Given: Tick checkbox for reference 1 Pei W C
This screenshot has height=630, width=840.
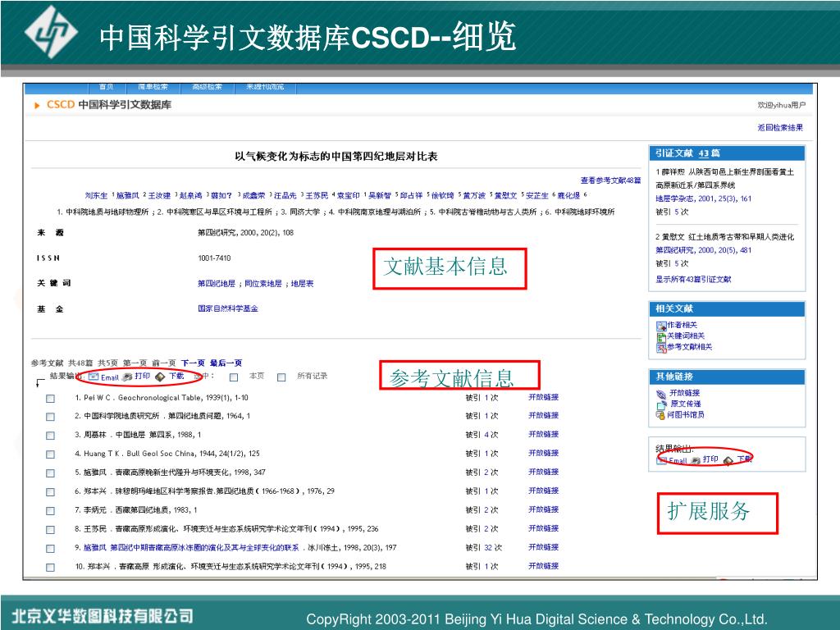Looking at the screenshot, I should pos(50,398).
